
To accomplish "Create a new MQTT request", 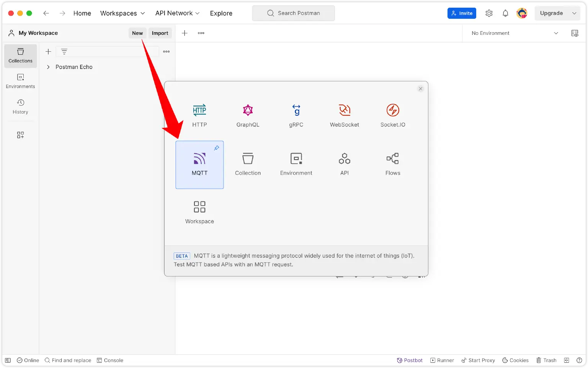I will [x=199, y=165].
